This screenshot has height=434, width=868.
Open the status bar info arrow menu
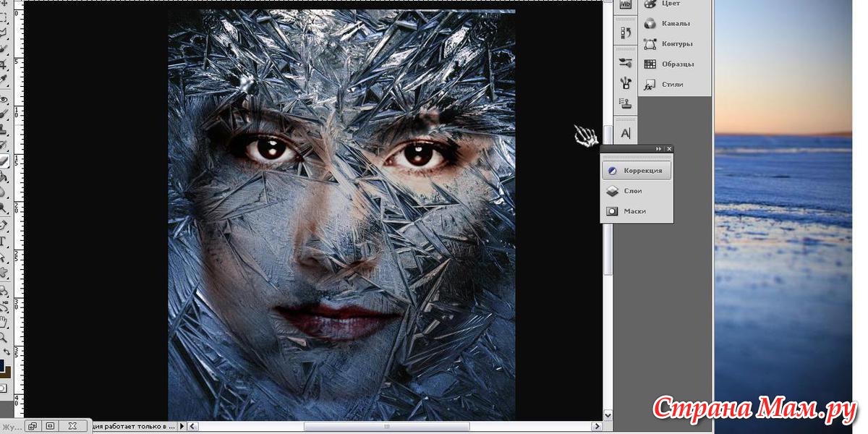pyautogui.click(x=182, y=426)
